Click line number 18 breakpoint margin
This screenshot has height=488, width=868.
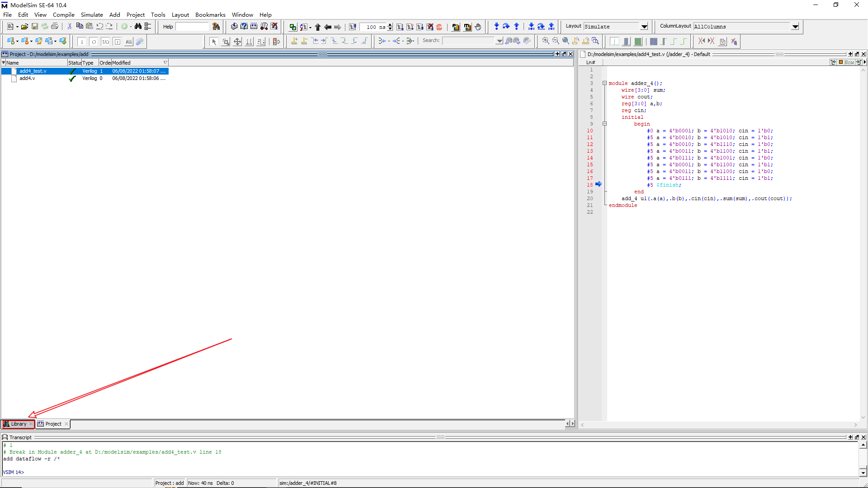click(x=590, y=185)
